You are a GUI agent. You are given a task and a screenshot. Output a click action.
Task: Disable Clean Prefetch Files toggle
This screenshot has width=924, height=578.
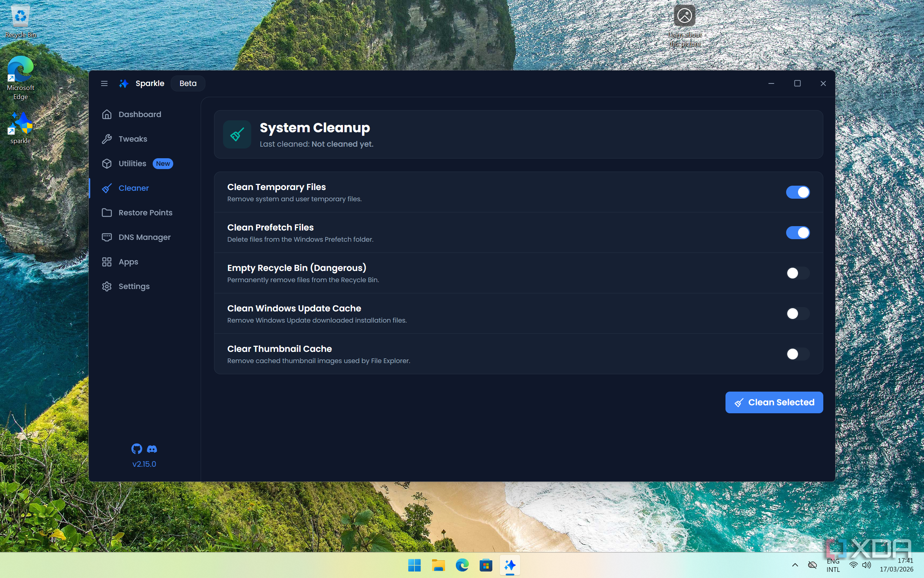point(798,233)
